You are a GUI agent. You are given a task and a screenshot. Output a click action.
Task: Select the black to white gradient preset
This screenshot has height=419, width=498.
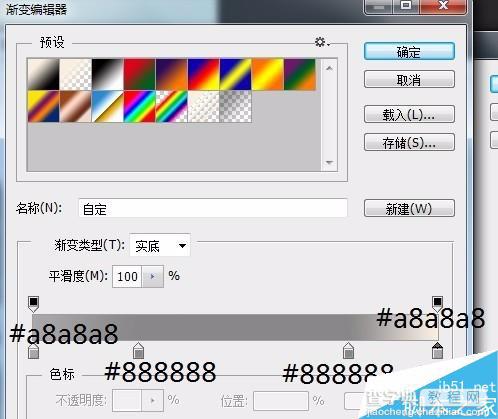coord(108,74)
